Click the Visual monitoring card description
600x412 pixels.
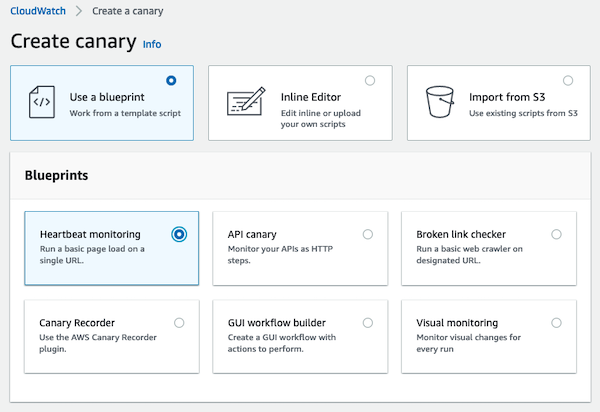(x=468, y=343)
